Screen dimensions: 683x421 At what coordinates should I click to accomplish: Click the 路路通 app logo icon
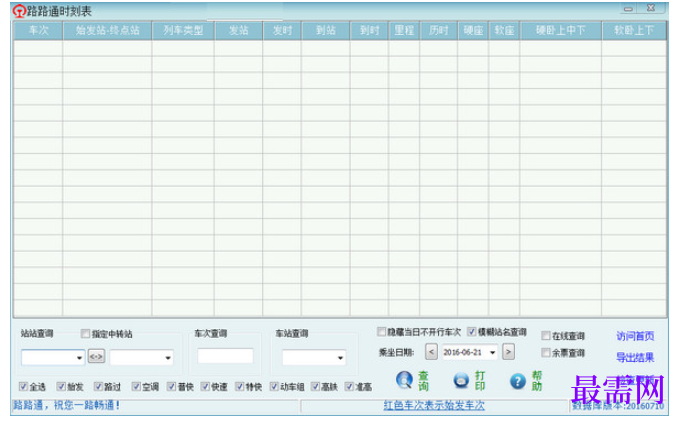click(19, 10)
